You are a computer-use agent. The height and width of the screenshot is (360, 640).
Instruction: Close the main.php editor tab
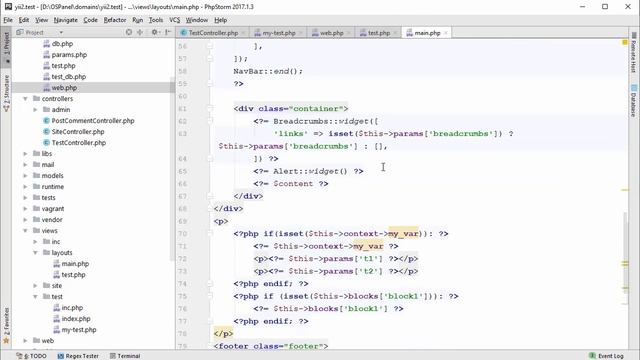(446, 33)
